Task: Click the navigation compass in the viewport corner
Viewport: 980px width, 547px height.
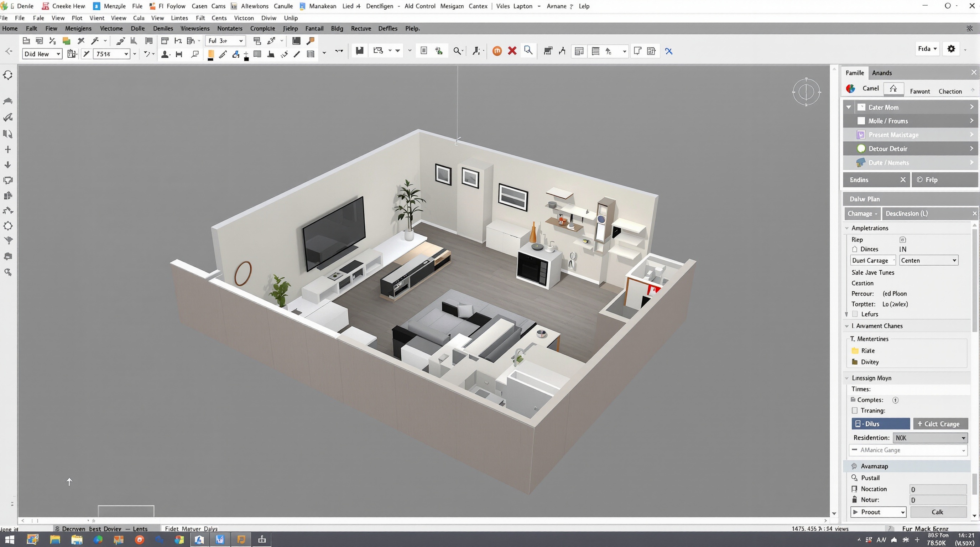Action: click(806, 92)
